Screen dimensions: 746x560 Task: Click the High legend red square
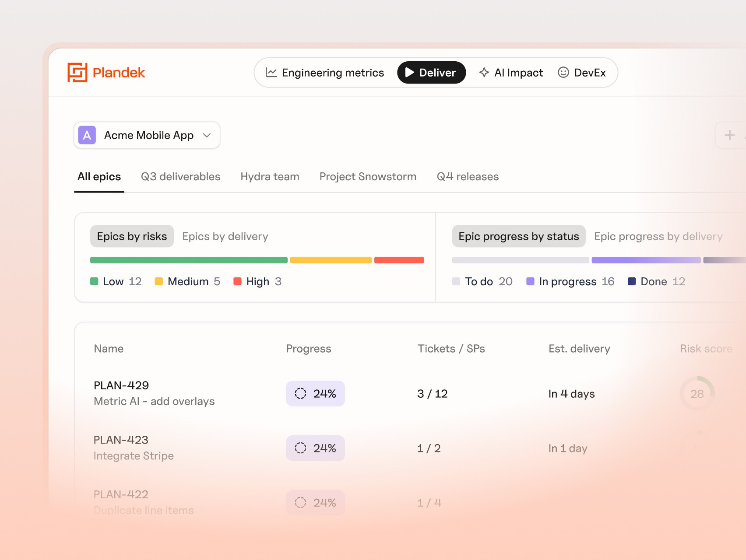(238, 281)
